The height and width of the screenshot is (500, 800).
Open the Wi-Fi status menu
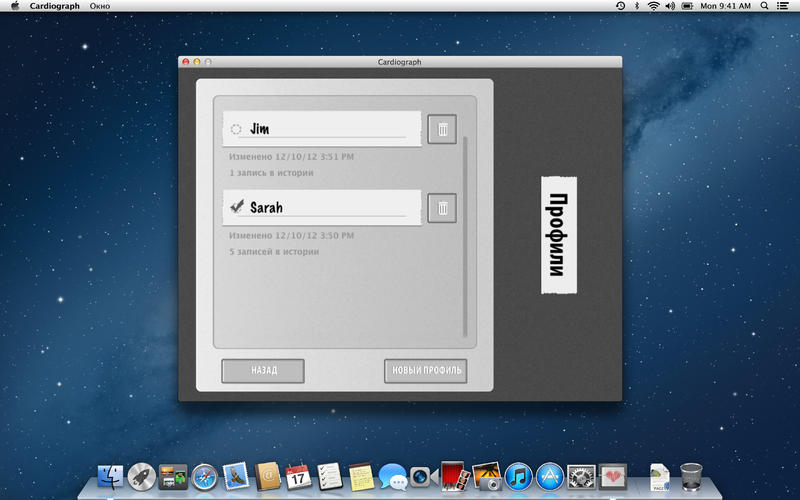coord(654,6)
